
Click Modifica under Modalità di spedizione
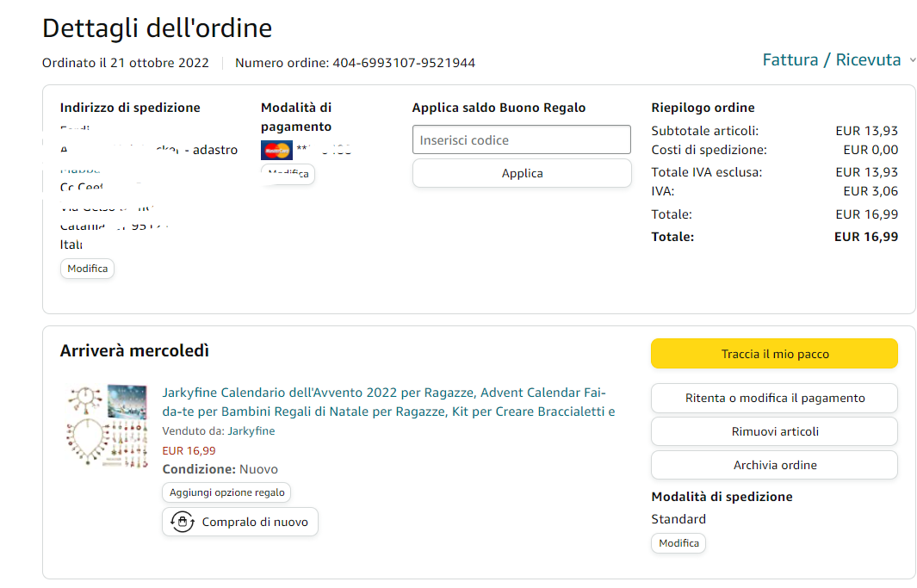678,543
